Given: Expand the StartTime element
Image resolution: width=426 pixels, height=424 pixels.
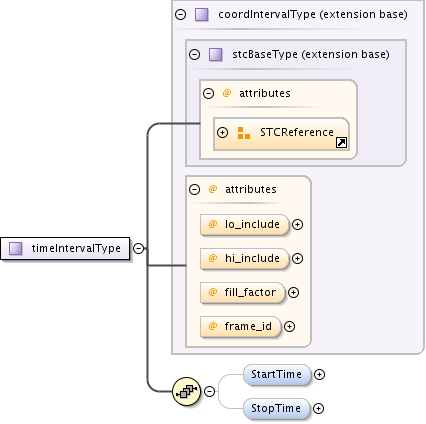Looking at the screenshot, I should click(x=319, y=374).
